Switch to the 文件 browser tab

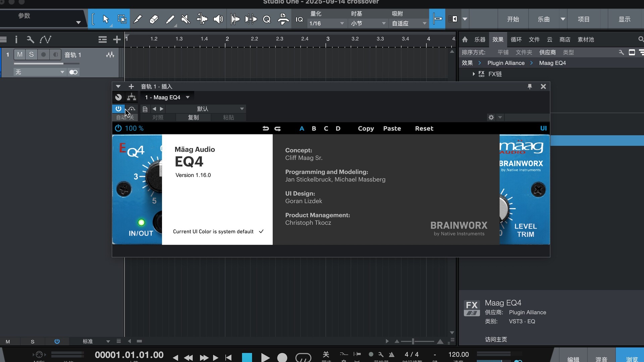[x=534, y=40]
